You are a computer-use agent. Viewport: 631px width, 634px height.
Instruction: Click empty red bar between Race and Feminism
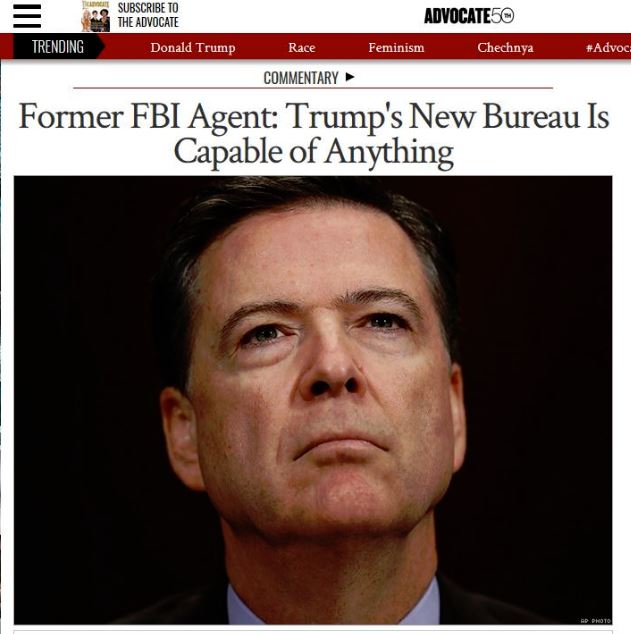(x=342, y=47)
